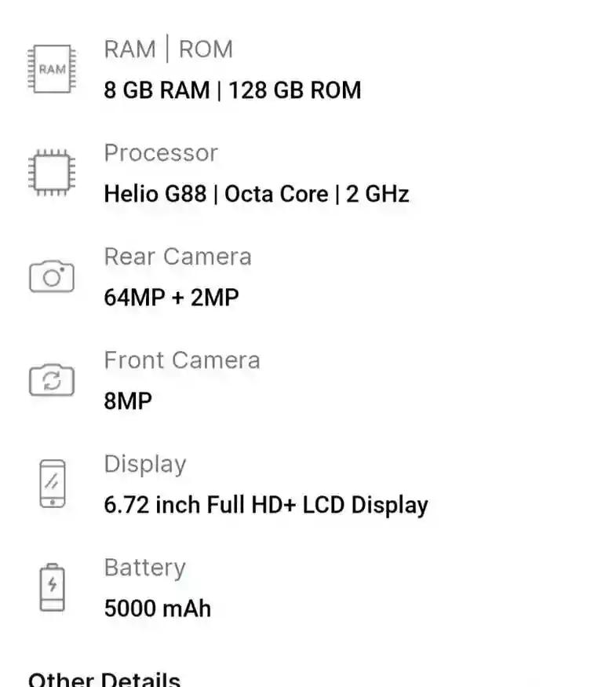Image resolution: width=616 pixels, height=687 pixels.
Task: Open the Other Details section heading
Action: (x=104, y=679)
